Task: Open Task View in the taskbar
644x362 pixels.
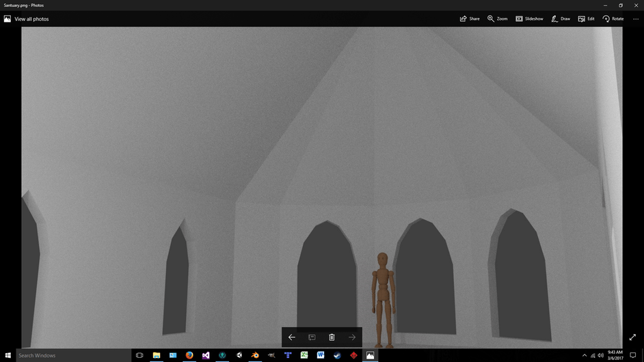Action: pyautogui.click(x=139, y=355)
